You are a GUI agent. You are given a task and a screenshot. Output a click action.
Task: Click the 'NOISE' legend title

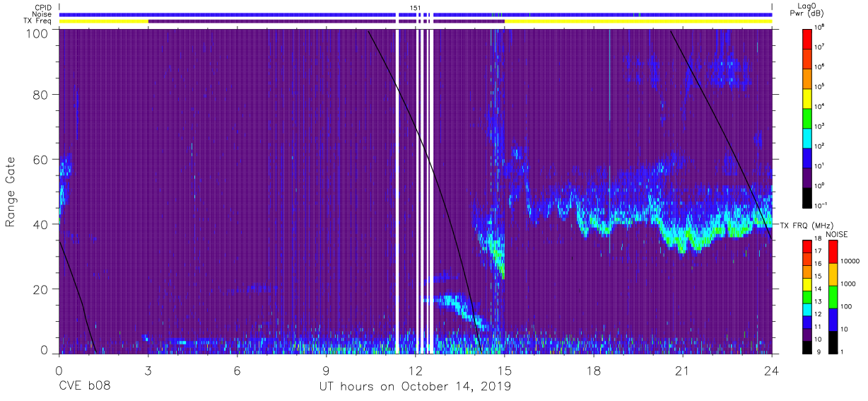pyautogui.click(x=838, y=233)
